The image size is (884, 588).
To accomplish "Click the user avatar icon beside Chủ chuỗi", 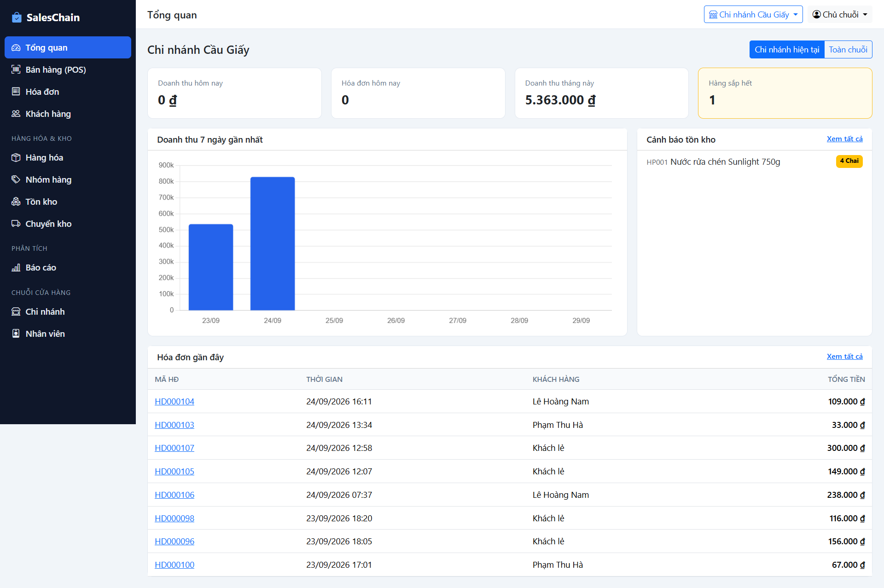I will pos(817,15).
